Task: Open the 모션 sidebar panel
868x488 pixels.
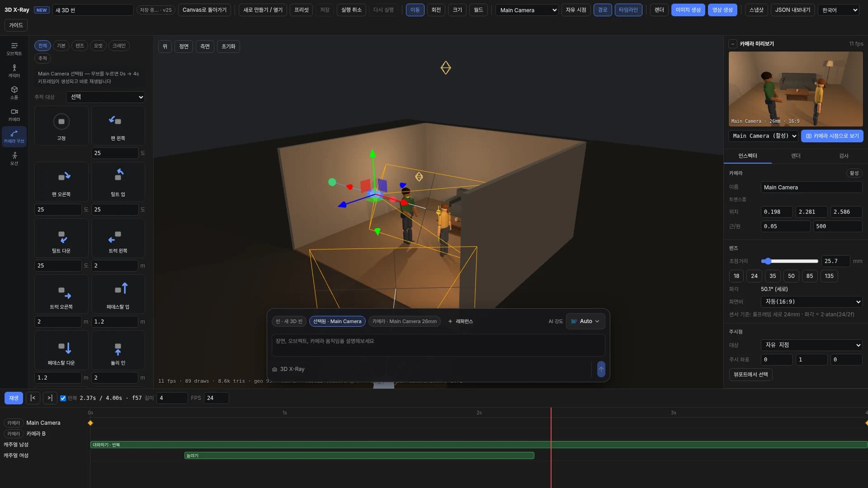Action: pyautogui.click(x=14, y=159)
